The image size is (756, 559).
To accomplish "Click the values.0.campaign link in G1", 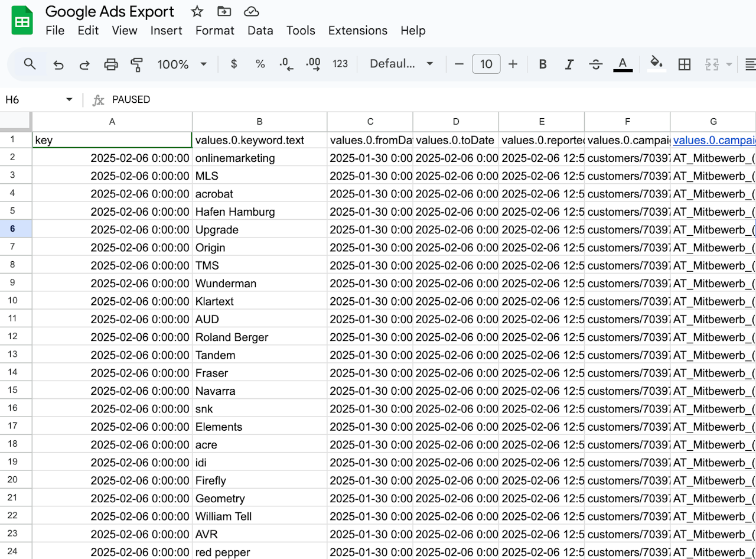I will 713,140.
